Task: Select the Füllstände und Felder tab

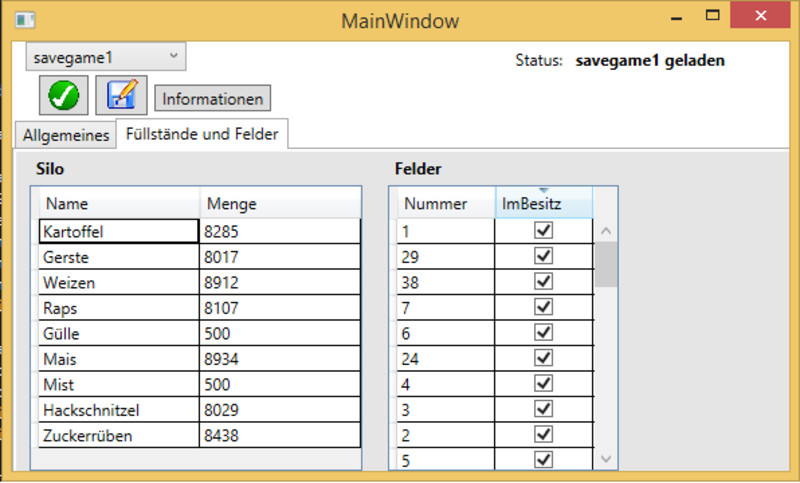Action: pyautogui.click(x=202, y=133)
